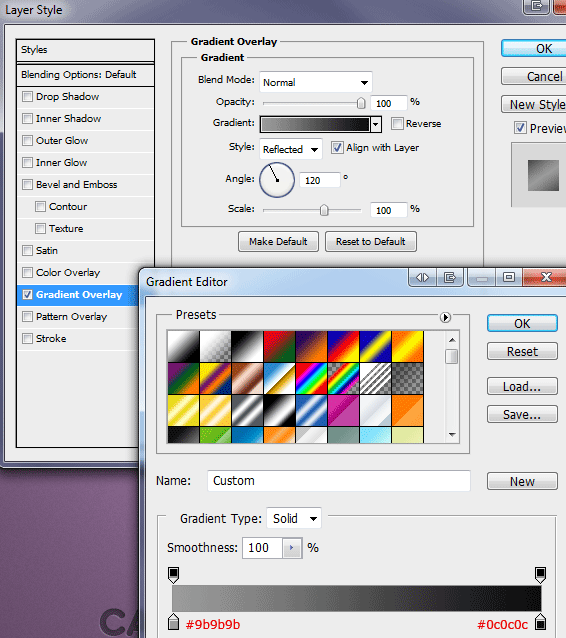Viewport: 566px width, 638px height.
Task: Open the Style dropdown set to Reflected
Action: click(x=291, y=149)
